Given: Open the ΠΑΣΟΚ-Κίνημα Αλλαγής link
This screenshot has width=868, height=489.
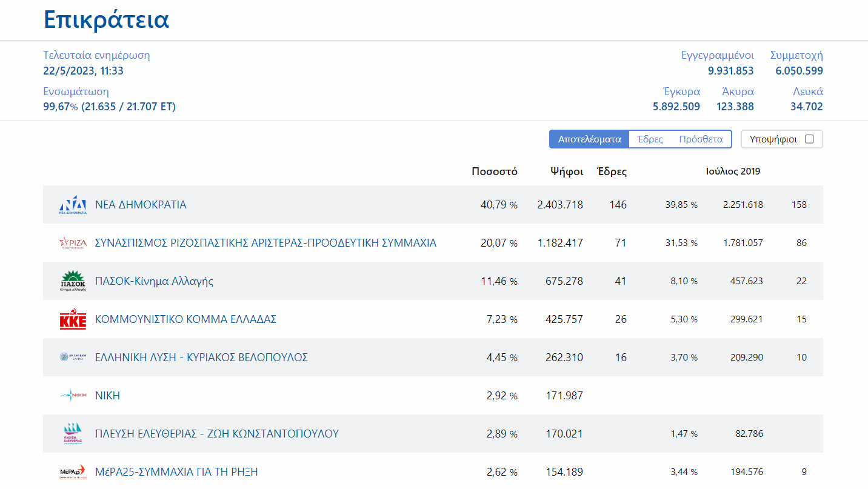Looking at the screenshot, I should [x=154, y=281].
